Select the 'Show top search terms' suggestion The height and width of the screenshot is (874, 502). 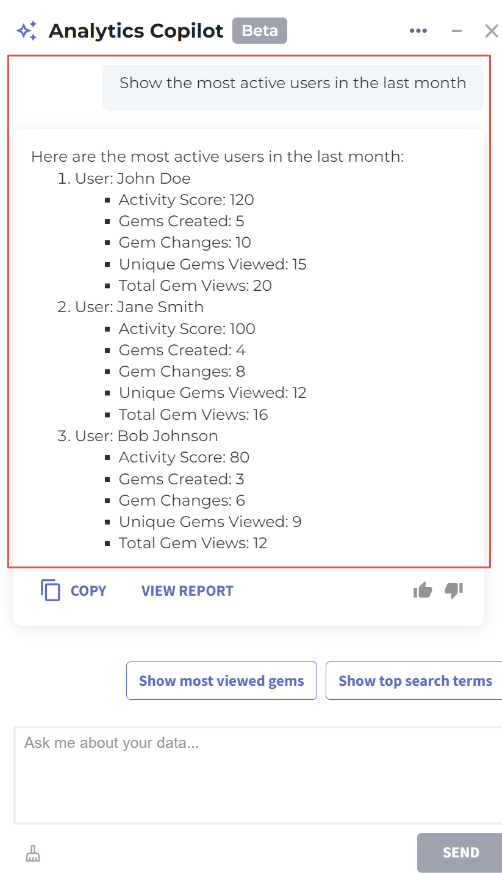click(415, 681)
